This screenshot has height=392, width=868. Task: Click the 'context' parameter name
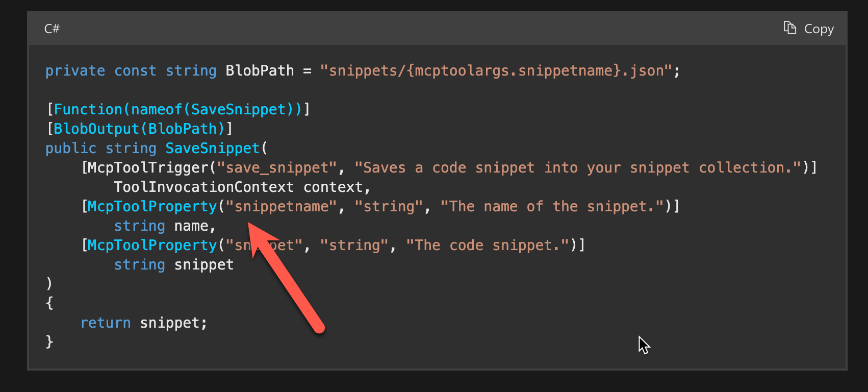click(x=333, y=187)
